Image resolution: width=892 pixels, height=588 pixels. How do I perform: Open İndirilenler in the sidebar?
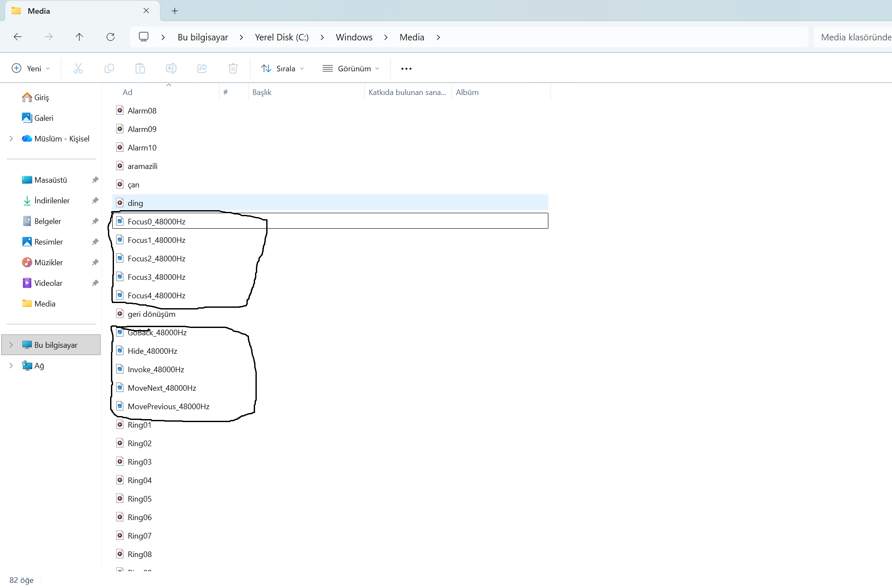pyautogui.click(x=52, y=200)
